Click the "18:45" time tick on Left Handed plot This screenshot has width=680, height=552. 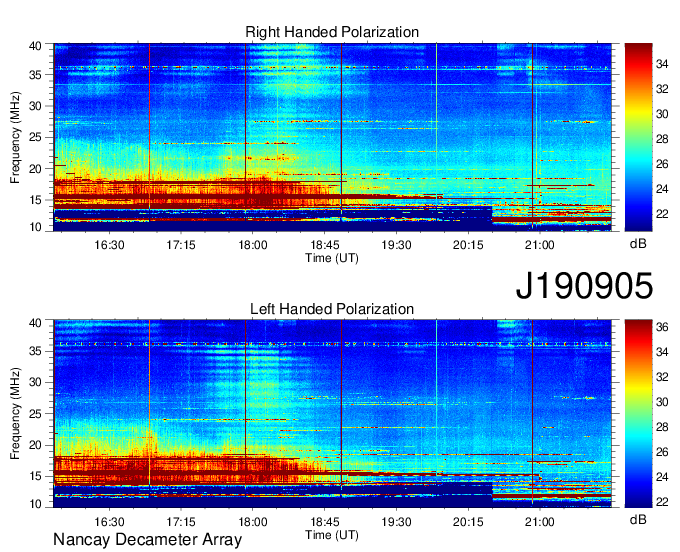click(324, 522)
